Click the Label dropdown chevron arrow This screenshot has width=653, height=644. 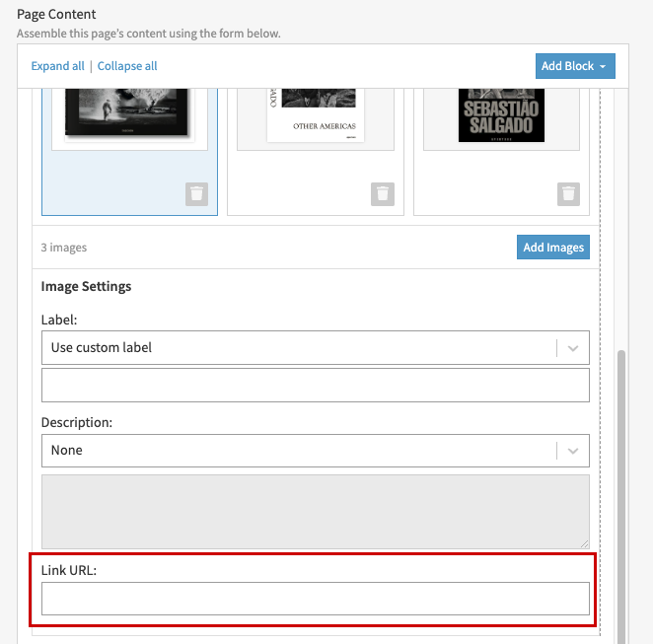(573, 348)
